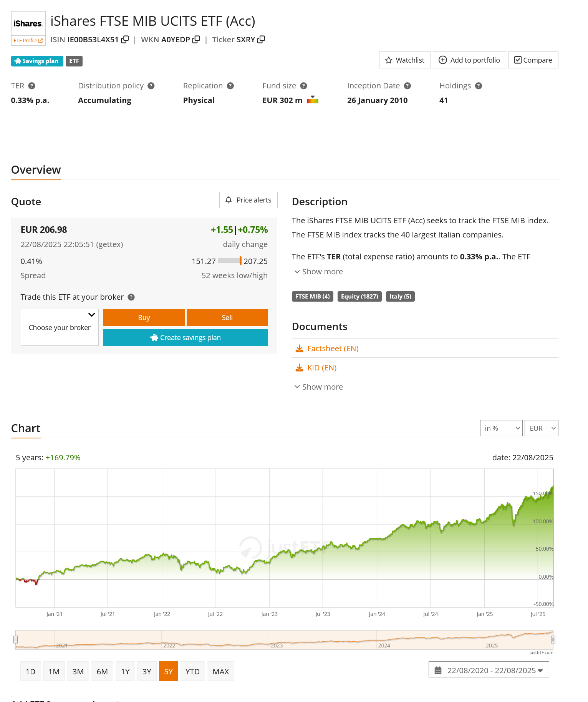Open the Equity (1827) tag
Screen dimensions: 588x702
pyautogui.click(x=359, y=296)
